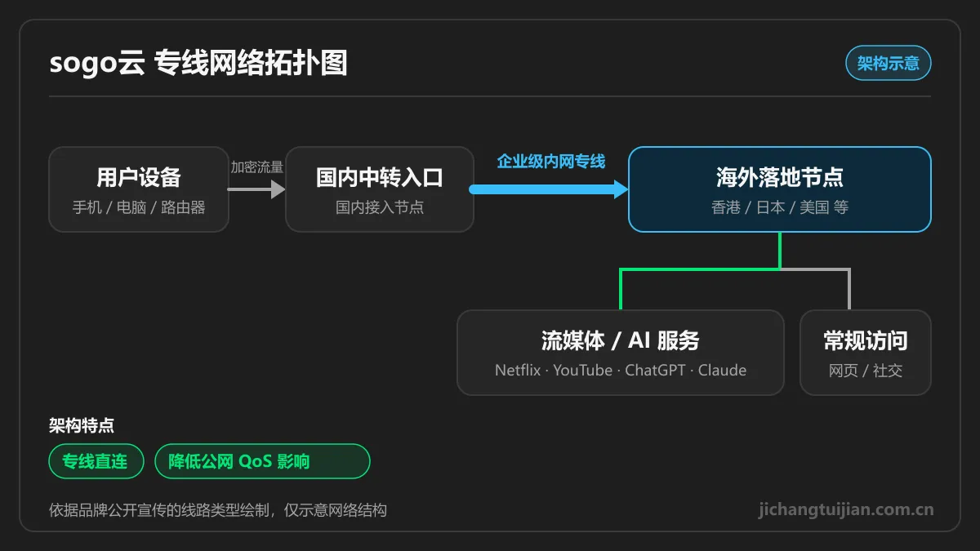Image resolution: width=980 pixels, height=551 pixels.
Task: Click the 企业级内网专线 label
Action: coord(551,162)
